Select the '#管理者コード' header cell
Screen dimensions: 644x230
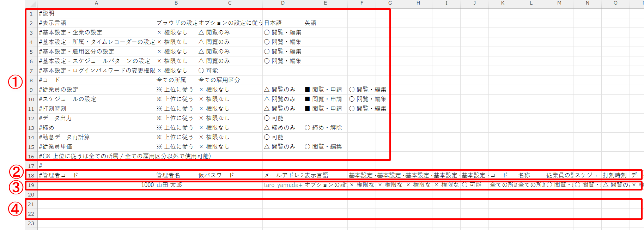(96, 175)
